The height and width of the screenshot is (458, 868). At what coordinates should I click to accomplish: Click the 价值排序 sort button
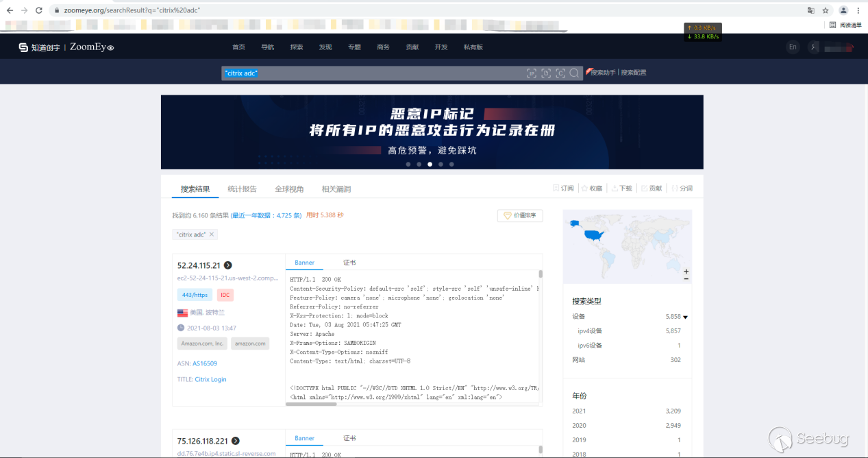point(520,215)
